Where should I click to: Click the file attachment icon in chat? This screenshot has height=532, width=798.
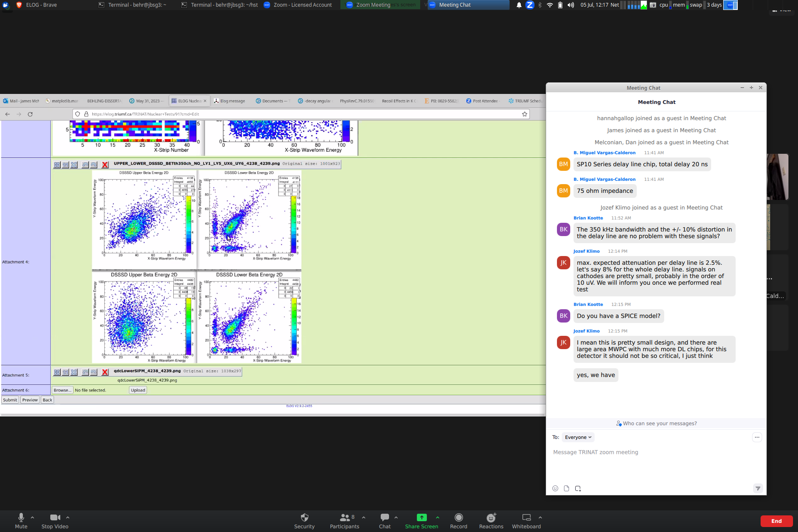(566, 488)
